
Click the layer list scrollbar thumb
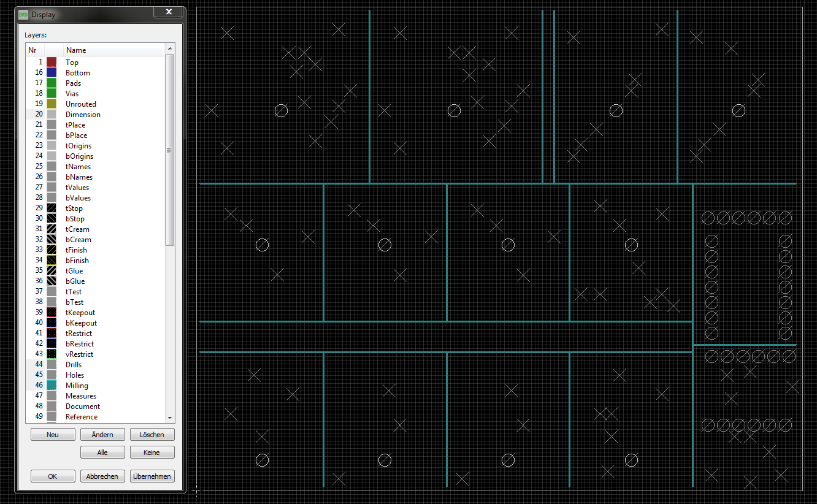(170, 150)
